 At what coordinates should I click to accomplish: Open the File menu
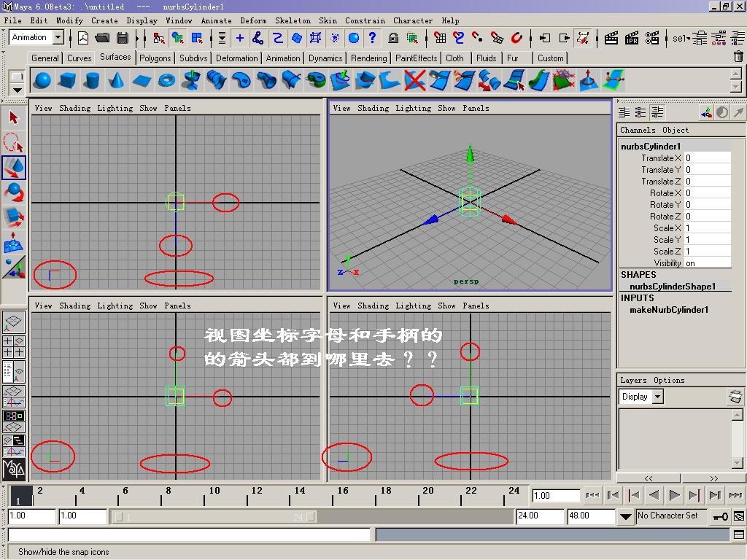click(x=13, y=20)
